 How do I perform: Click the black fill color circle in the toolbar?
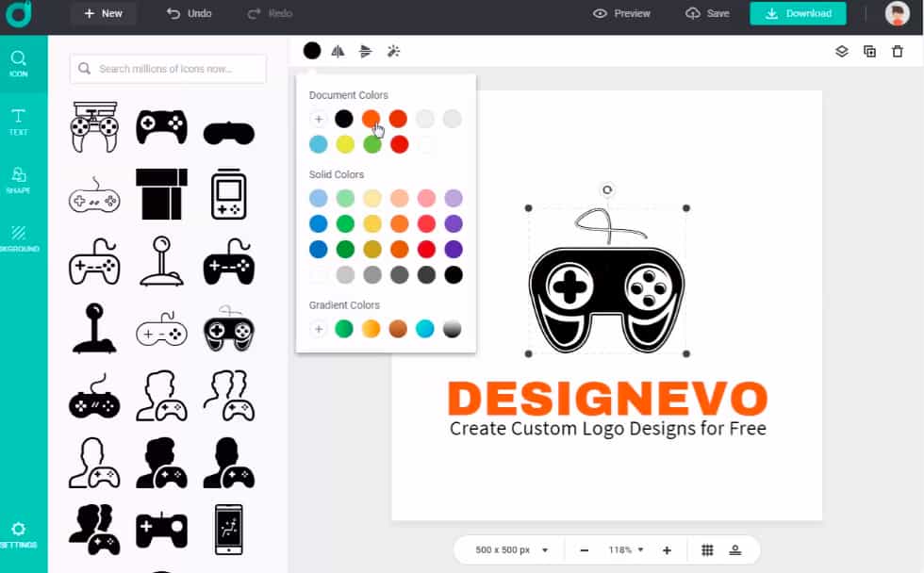click(x=312, y=51)
